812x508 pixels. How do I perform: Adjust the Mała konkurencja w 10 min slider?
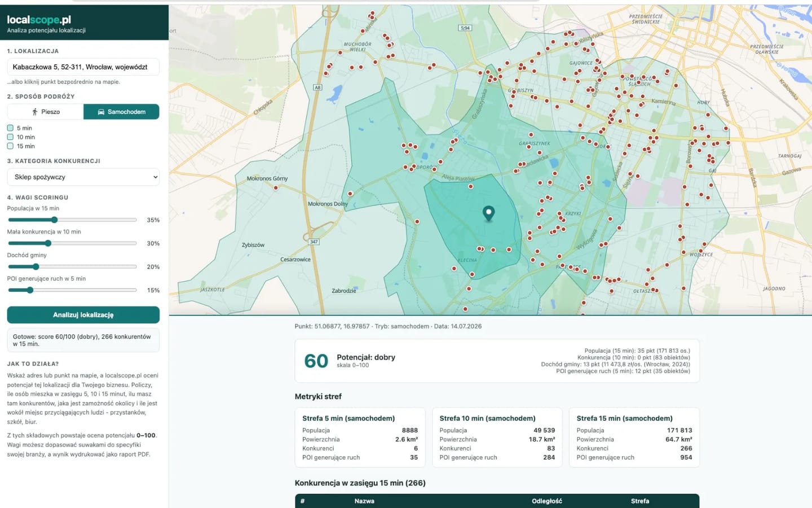click(x=72, y=243)
